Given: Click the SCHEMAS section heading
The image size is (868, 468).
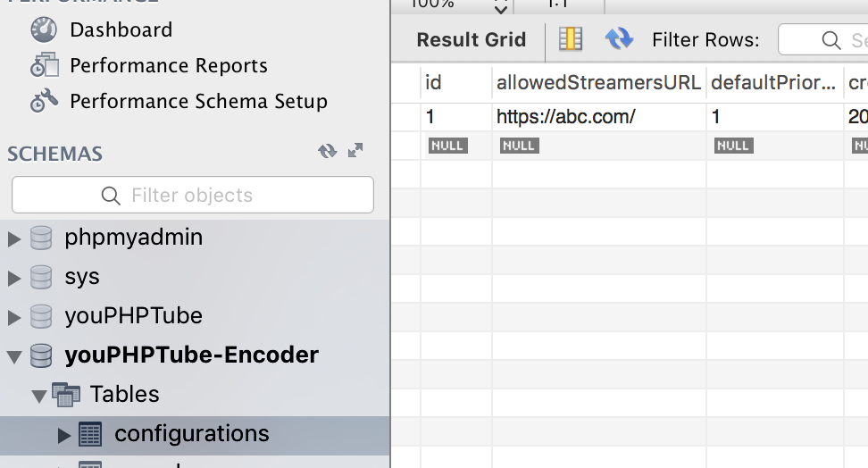Looking at the screenshot, I should [54, 154].
